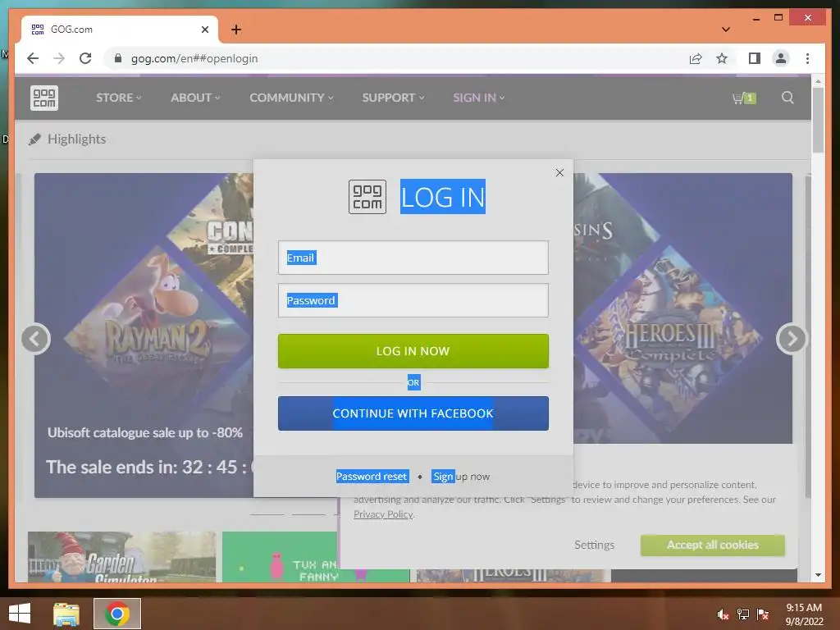Click the LOG IN NOW button
This screenshot has height=630, width=840.
[x=413, y=351]
